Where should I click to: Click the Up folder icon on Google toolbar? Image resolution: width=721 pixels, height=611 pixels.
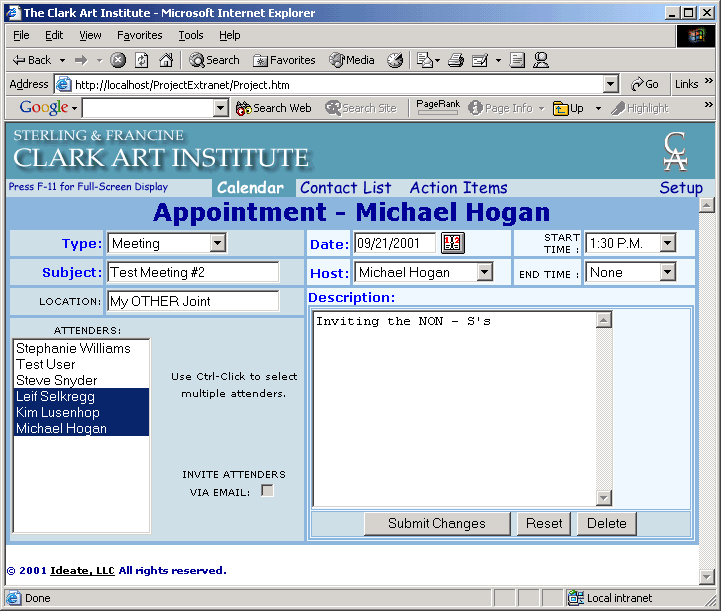[568, 108]
